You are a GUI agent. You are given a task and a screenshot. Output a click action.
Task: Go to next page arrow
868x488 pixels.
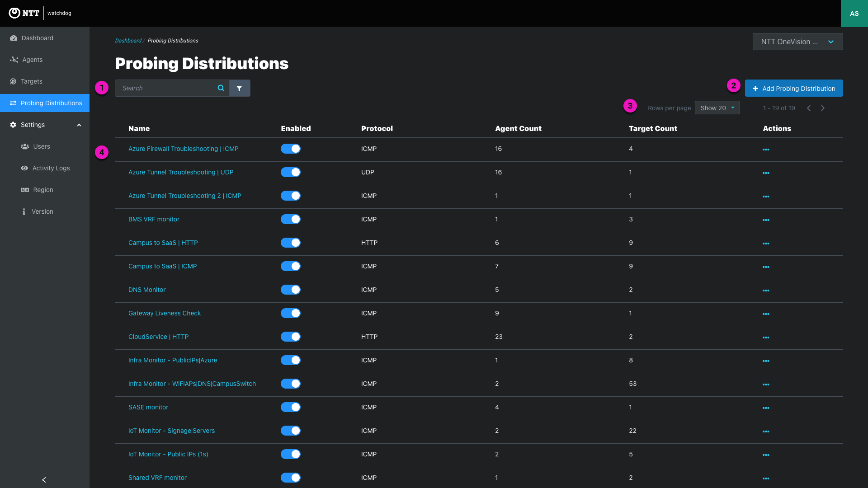tap(823, 108)
